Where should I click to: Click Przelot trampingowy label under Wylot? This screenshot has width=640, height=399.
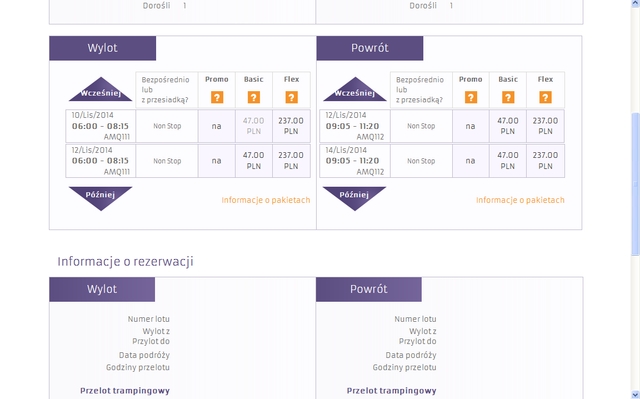pyautogui.click(x=125, y=390)
